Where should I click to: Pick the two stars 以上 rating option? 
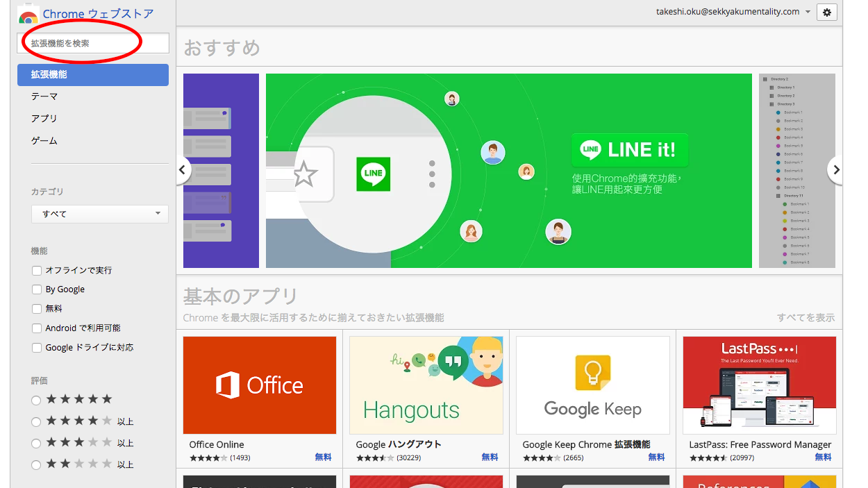[x=36, y=464]
